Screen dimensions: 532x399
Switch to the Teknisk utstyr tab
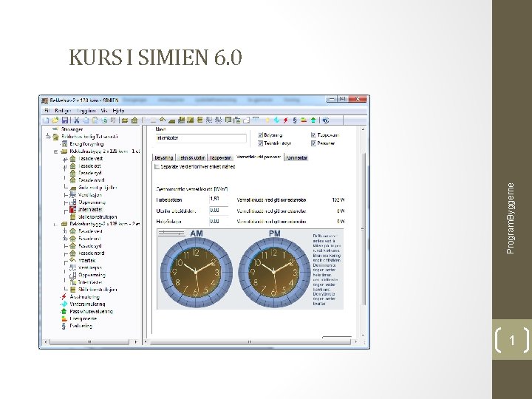pyautogui.click(x=191, y=158)
